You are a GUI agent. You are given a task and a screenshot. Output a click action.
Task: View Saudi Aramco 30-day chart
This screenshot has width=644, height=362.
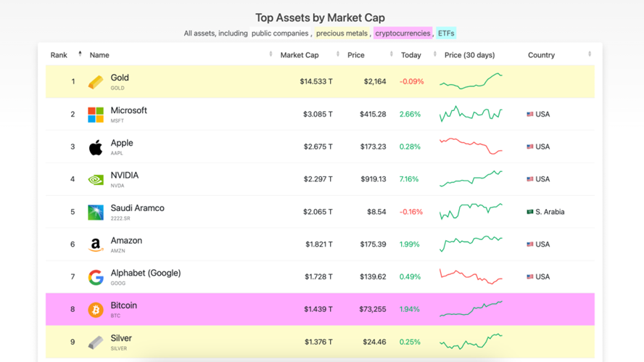471,211
